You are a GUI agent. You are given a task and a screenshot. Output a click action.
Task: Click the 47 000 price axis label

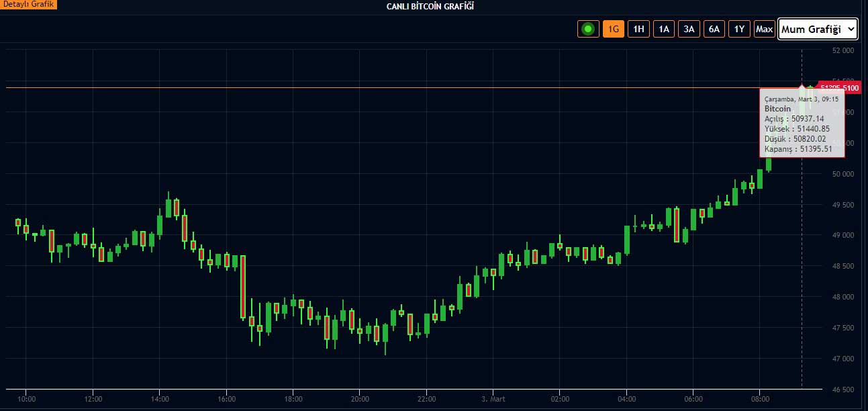click(842, 359)
